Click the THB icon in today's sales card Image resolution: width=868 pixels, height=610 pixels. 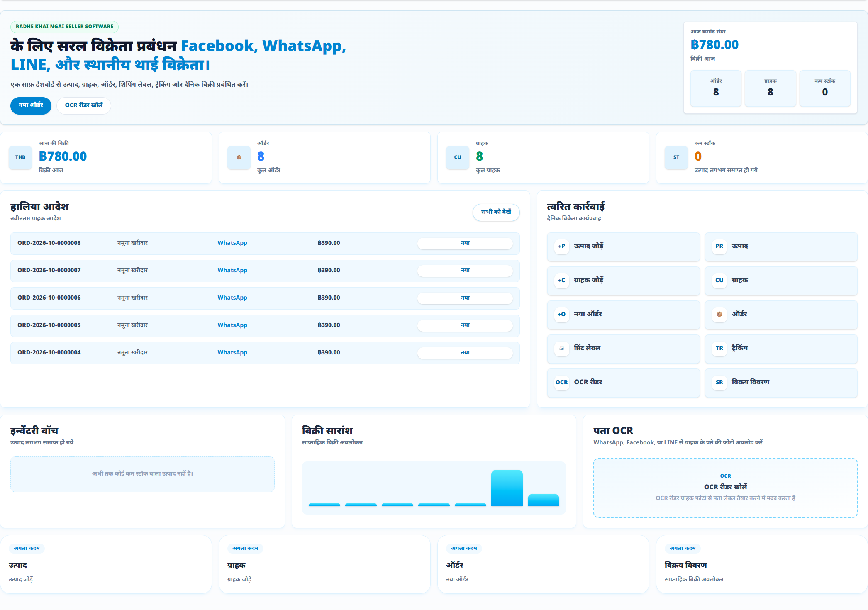tap(20, 157)
